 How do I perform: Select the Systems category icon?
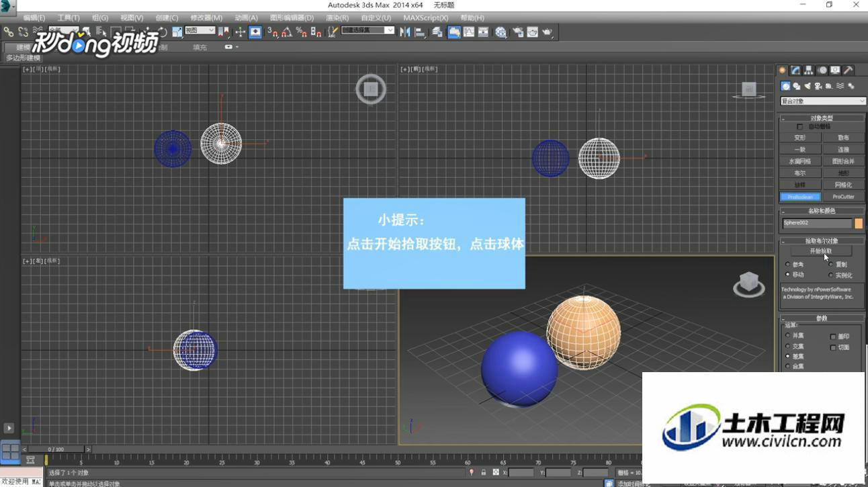[x=851, y=86]
